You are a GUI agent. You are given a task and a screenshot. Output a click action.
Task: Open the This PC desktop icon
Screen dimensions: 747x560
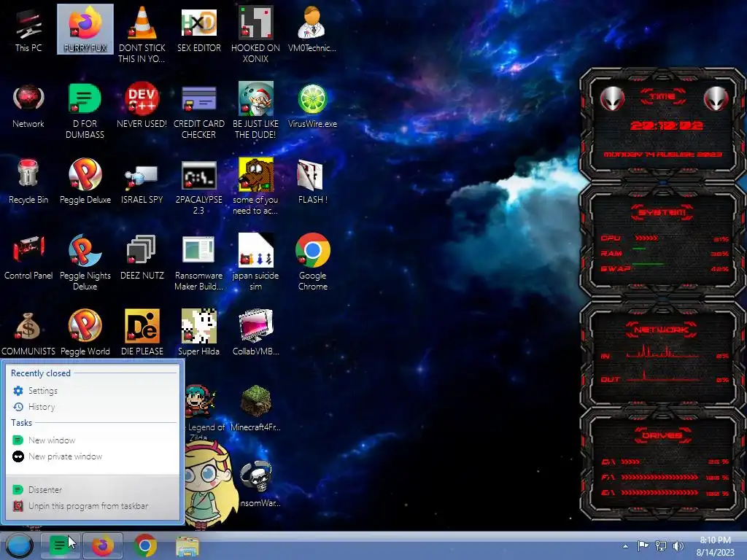(x=28, y=29)
